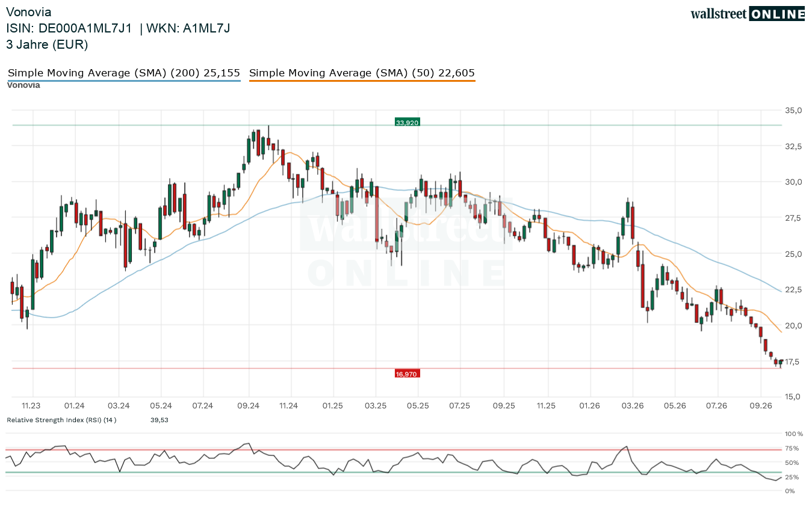Viewport: 812px width, 507px height.
Task: Click the 09.26 date axis label
Action: tap(760, 405)
